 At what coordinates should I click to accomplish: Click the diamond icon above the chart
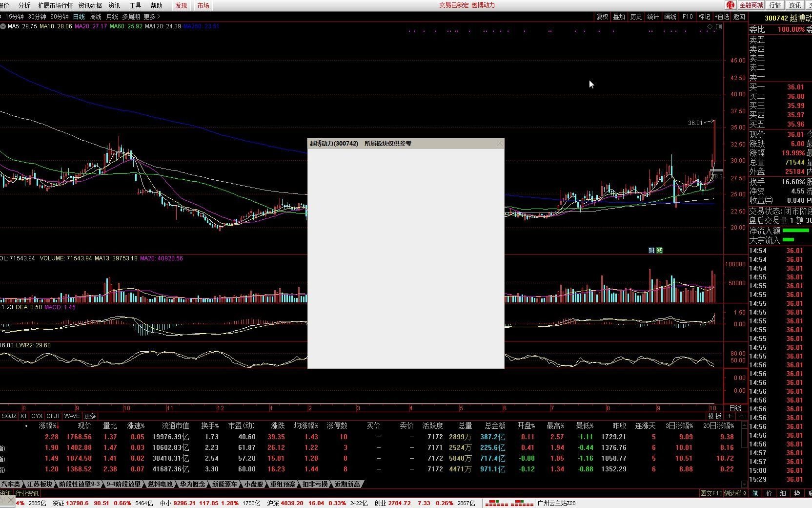pos(710,27)
